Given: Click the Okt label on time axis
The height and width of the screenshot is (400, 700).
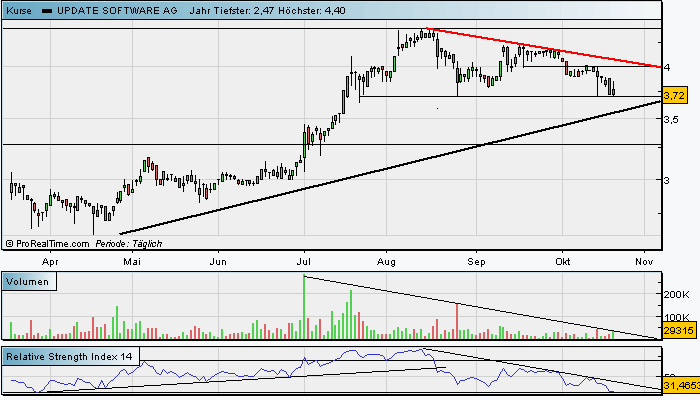Looking at the screenshot, I should click(562, 262).
